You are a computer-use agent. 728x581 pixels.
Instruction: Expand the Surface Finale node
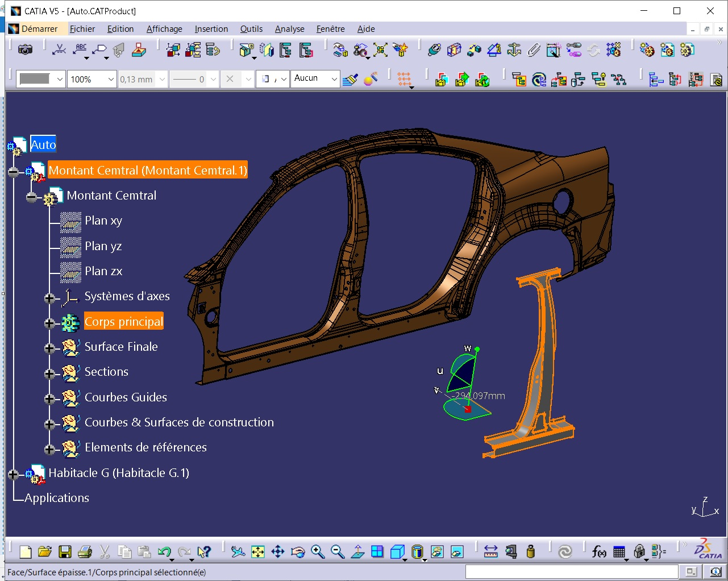50,348
